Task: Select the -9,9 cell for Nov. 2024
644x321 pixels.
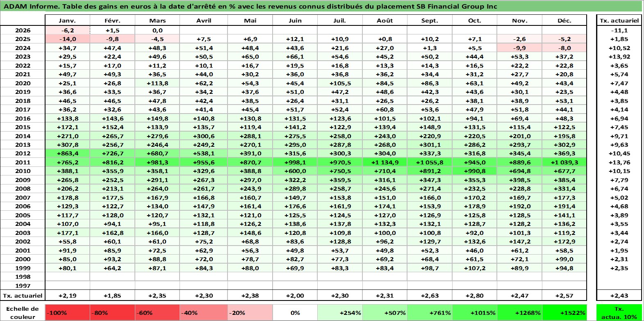Action: click(x=519, y=48)
